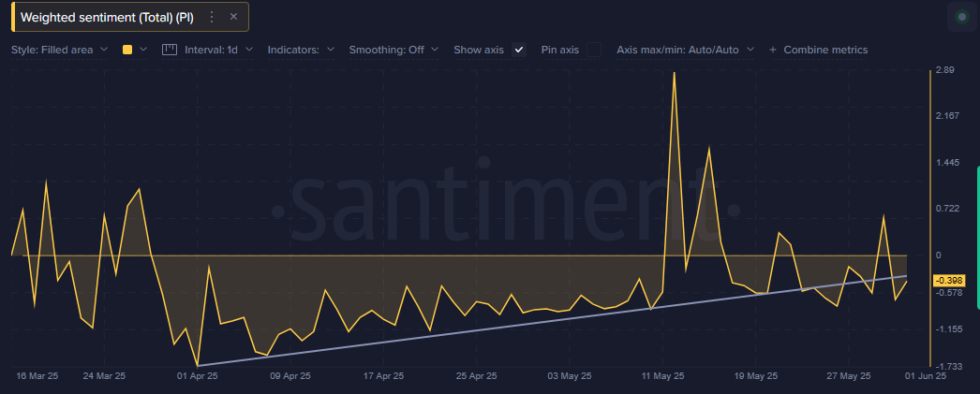This screenshot has width=980, height=394.
Task: Remove the Weighted sentiment metric with X
Action: [x=233, y=17]
